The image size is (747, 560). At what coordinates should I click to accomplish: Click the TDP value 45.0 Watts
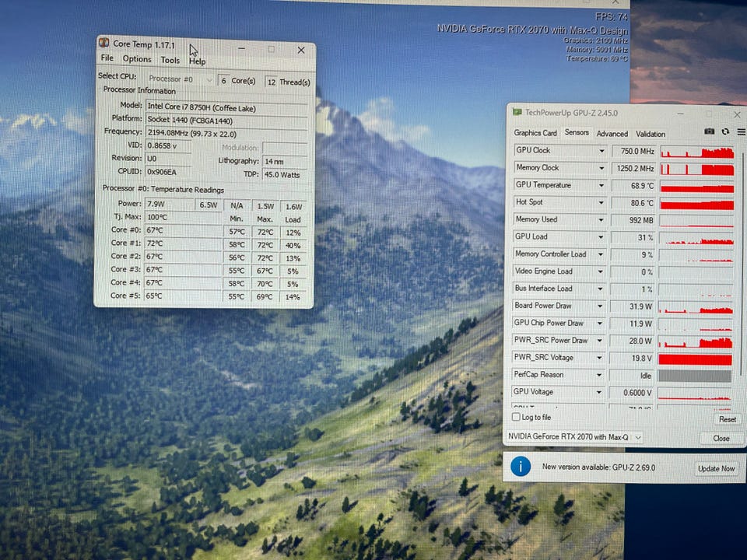coord(285,175)
